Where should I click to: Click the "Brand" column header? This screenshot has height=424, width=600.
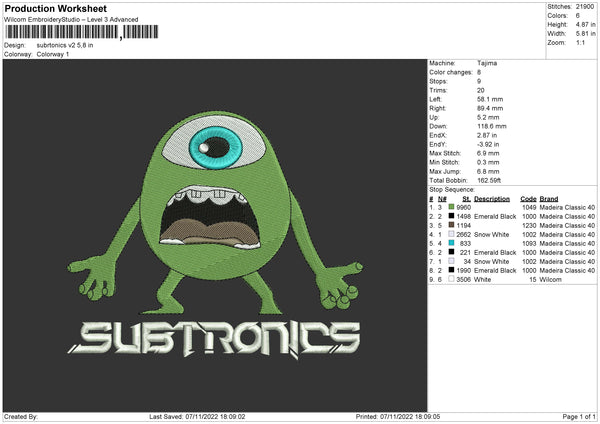(x=549, y=199)
